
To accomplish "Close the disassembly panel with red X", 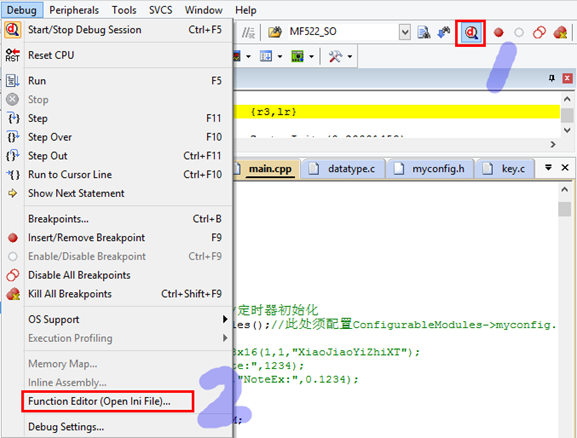I will (567, 78).
